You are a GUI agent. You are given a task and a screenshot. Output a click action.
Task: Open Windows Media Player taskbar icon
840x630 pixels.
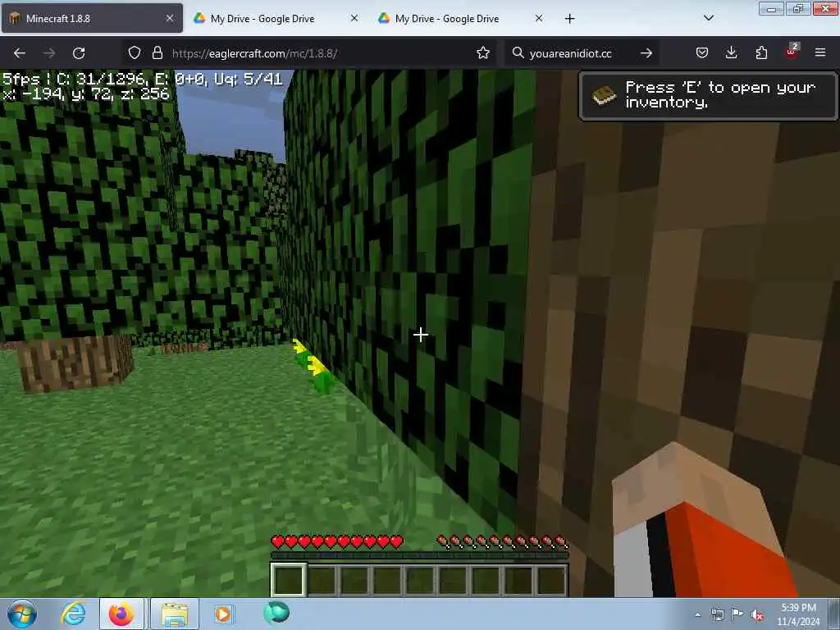click(x=223, y=614)
